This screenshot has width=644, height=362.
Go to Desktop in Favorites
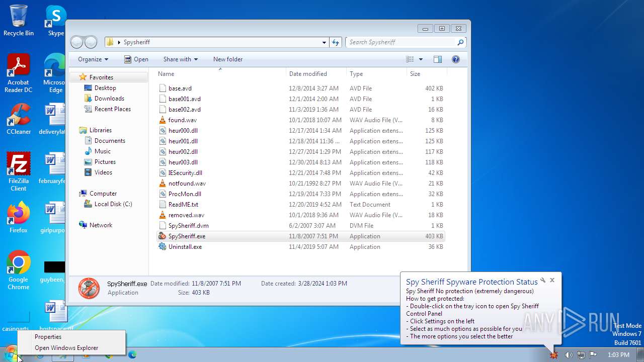[105, 88]
